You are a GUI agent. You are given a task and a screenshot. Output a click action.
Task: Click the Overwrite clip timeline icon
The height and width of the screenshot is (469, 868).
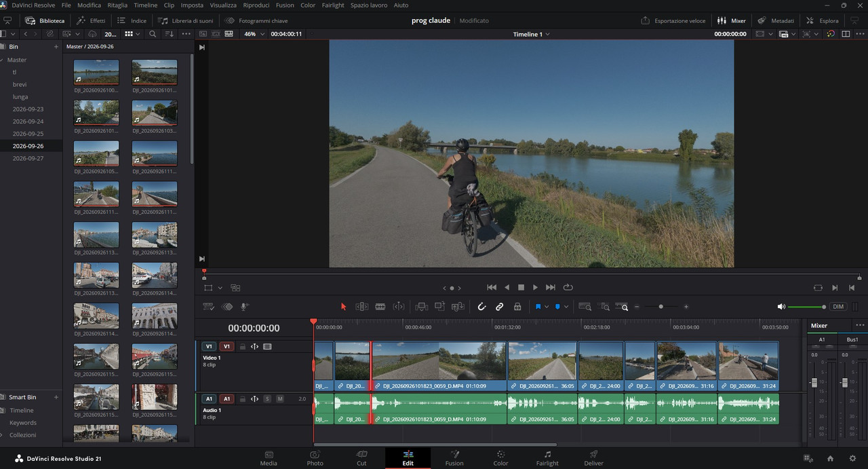439,307
